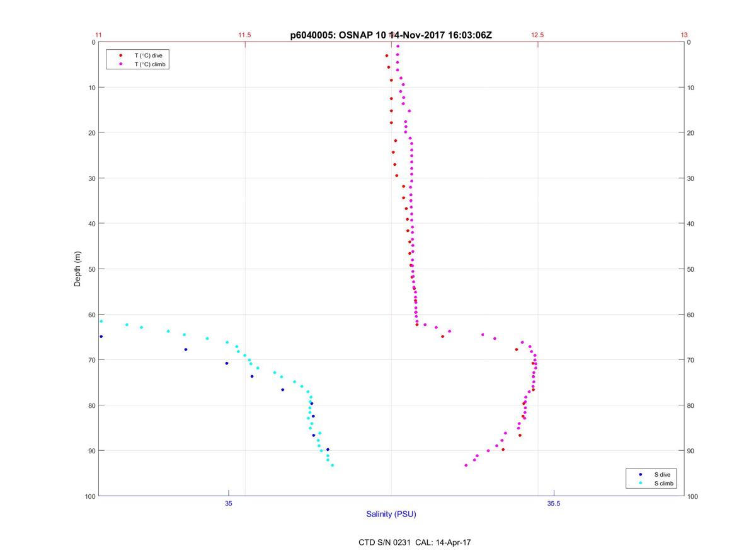Click depth tick 100 on right axis

tap(693, 496)
